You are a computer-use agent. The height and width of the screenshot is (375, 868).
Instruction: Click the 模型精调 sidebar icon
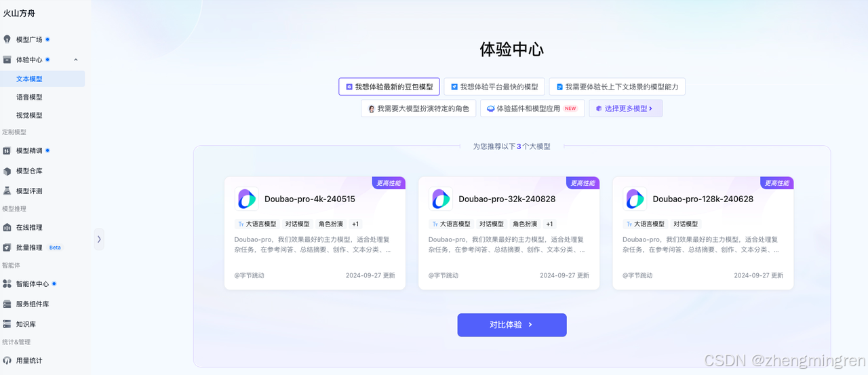(x=7, y=151)
